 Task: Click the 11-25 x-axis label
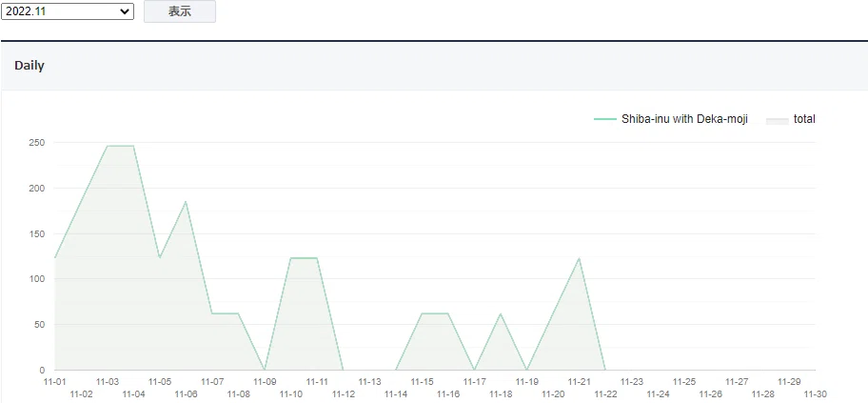coord(684,382)
